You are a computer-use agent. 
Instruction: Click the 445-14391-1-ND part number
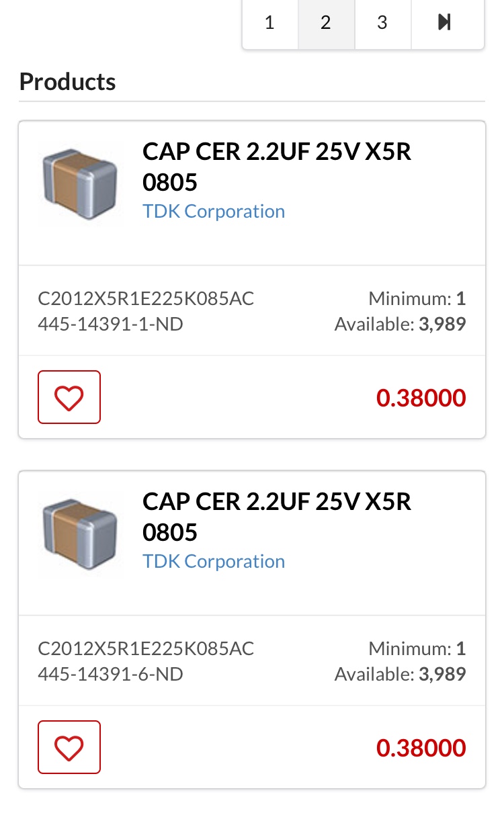pyautogui.click(x=111, y=325)
